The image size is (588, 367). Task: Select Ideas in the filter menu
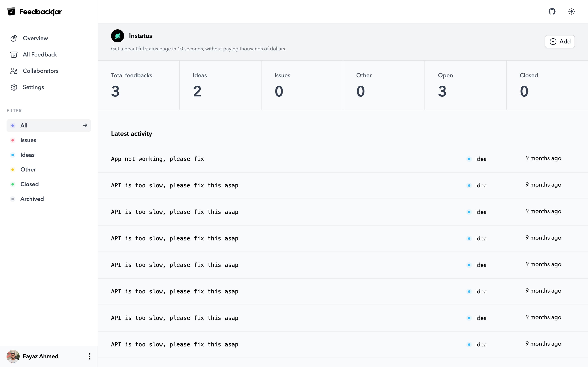pos(27,155)
